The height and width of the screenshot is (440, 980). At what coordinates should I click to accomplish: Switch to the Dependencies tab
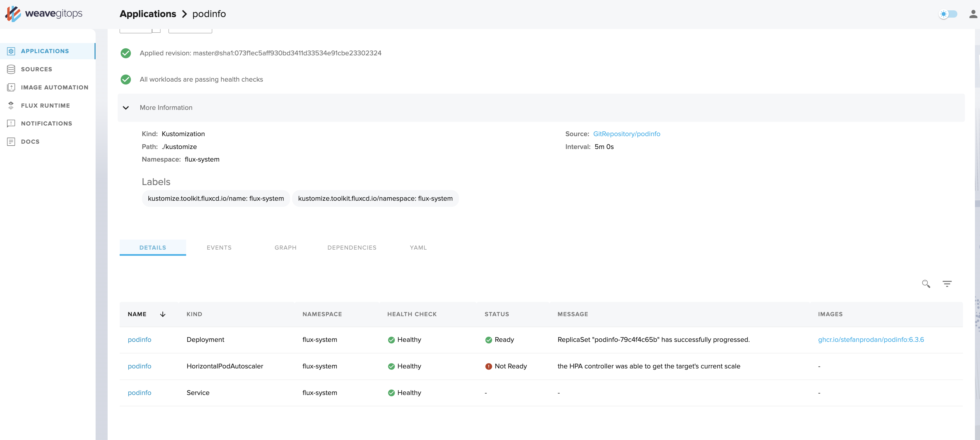point(352,247)
